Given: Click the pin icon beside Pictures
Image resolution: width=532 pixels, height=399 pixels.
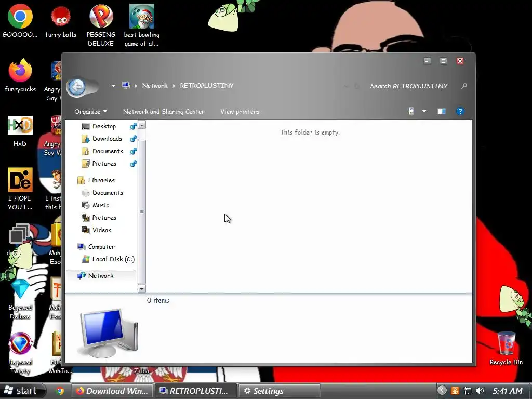Looking at the screenshot, I should pos(134,164).
